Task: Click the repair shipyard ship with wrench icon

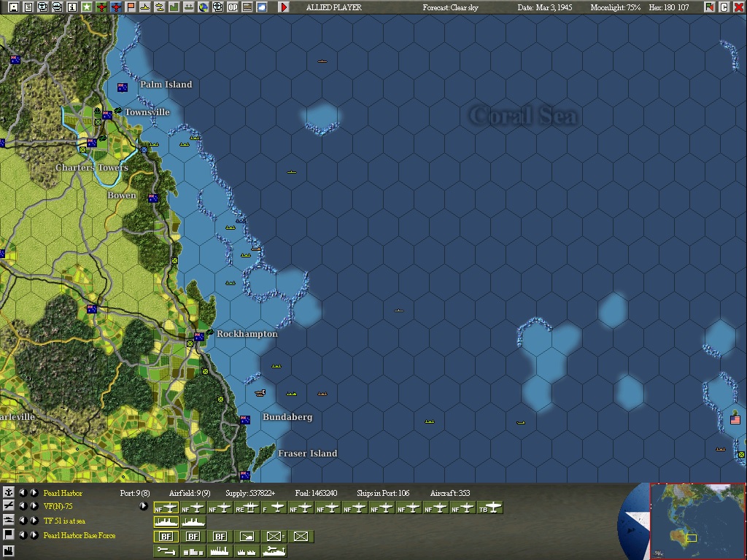Action: 274,551
